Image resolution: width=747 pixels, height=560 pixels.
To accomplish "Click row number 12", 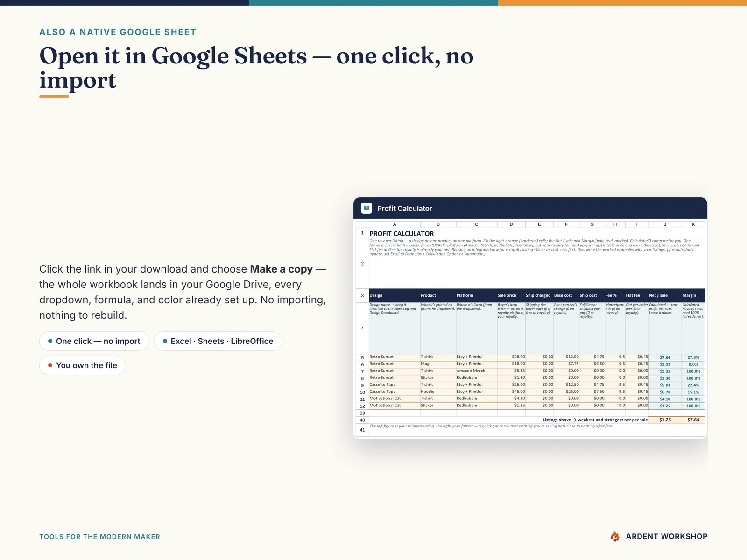I will coord(362,406).
